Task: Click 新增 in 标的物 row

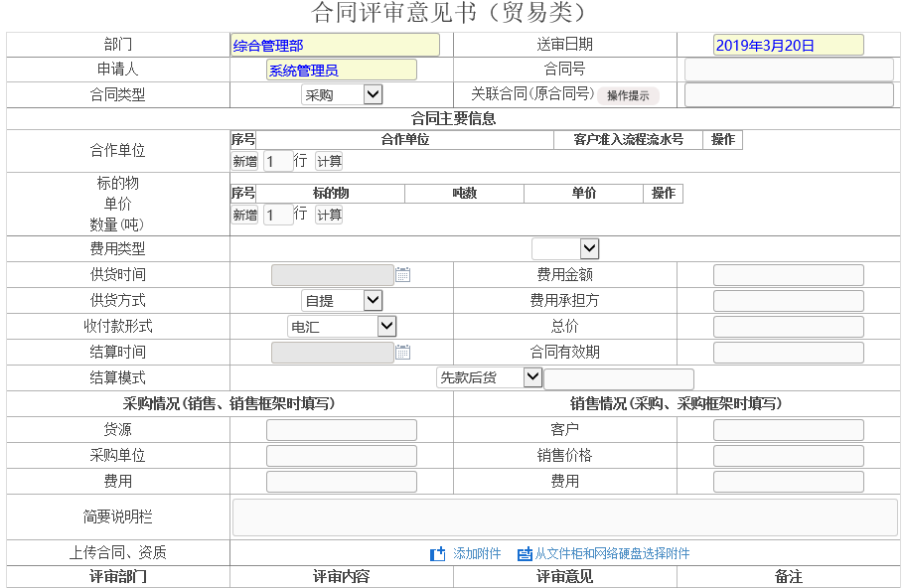Action: coord(244,216)
